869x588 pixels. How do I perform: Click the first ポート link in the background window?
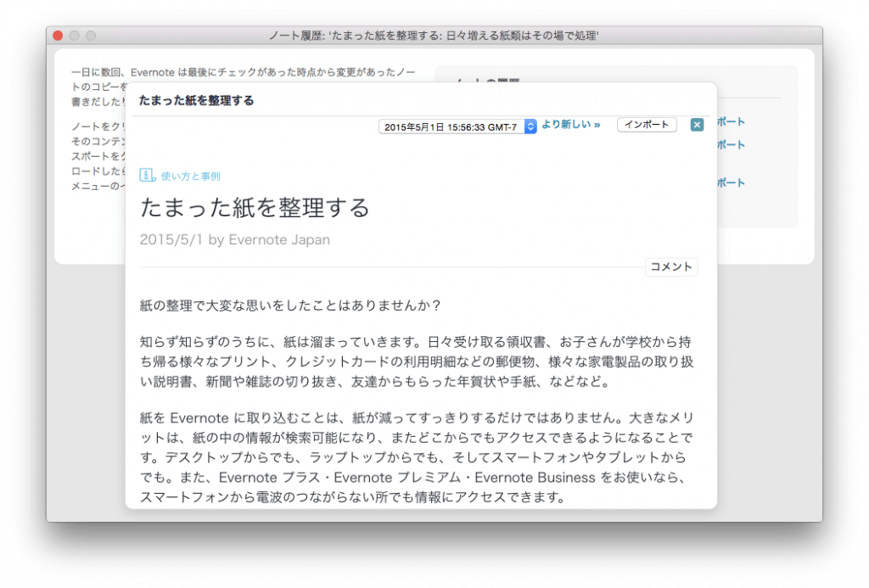[731, 122]
